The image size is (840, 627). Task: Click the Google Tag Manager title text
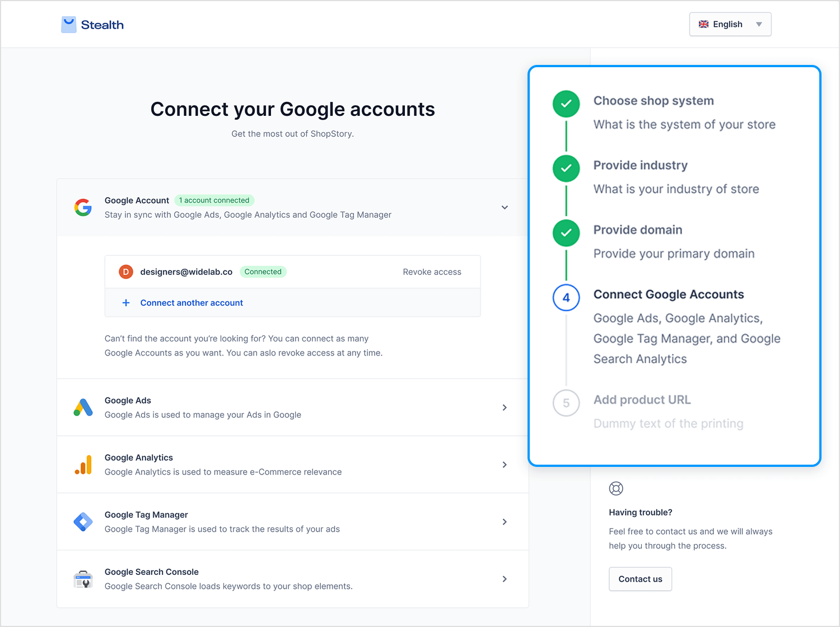pyautogui.click(x=146, y=515)
